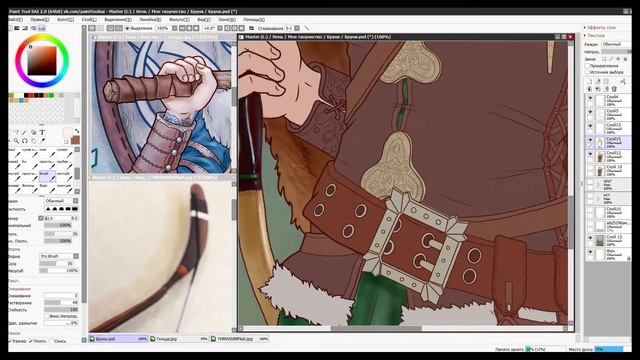Click the straight line mode icon

click(307, 28)
